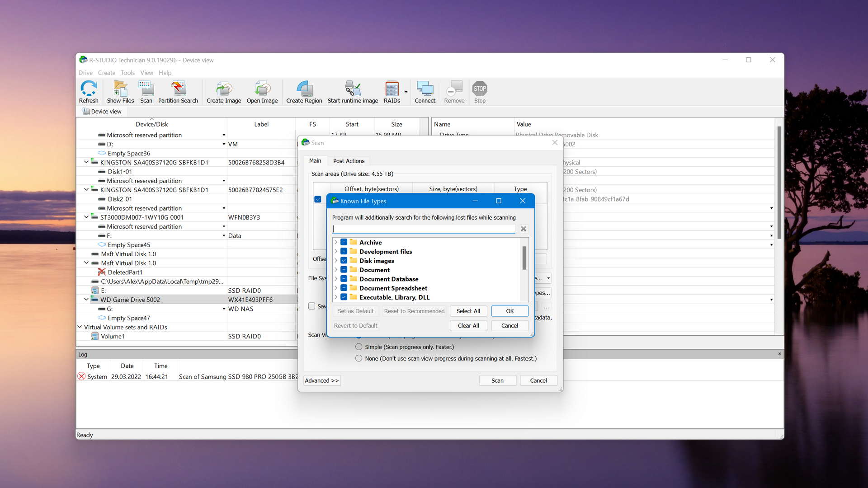Click the Remove toolbar icon
Image resolution: width=868 pixels, height=488 pixels.
[x=454, y=92]
